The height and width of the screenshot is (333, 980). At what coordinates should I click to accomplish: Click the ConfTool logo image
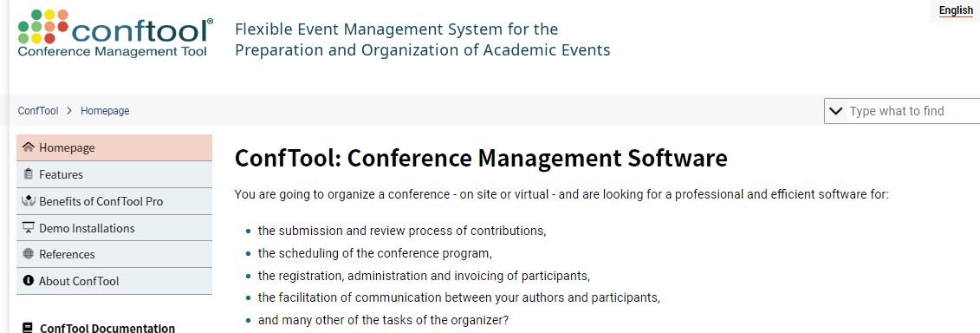pyautogui.click(x=115, y=33)
